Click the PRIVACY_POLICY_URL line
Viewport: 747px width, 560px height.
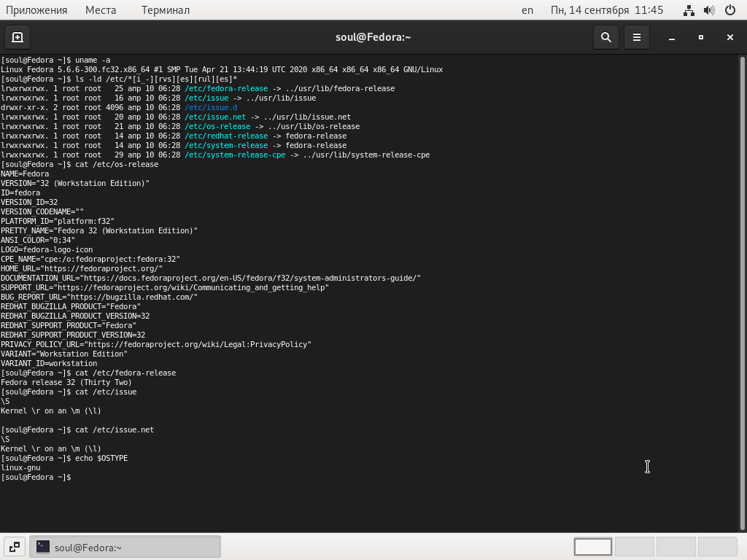point(156,344)
